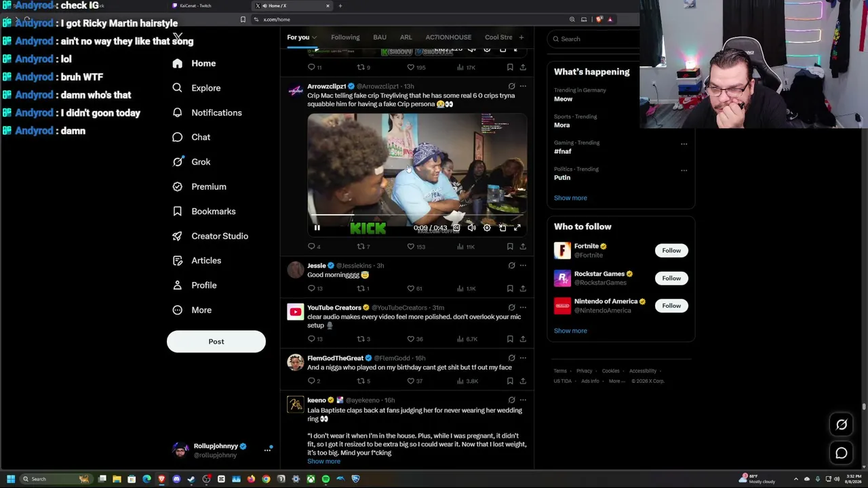Go to Profile in the sidebar
The height and width of the screenshot is (488, 868).
195,285
